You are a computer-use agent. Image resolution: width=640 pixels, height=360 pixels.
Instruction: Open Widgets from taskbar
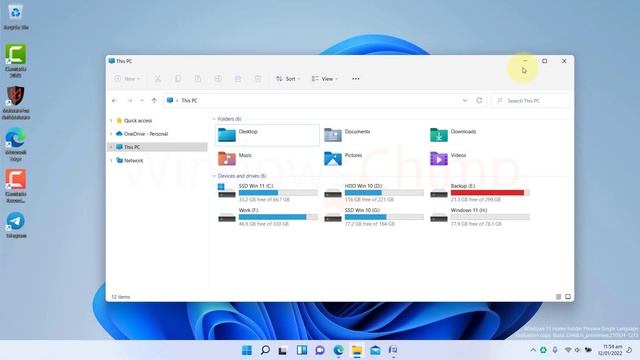[x=302, y=350]
